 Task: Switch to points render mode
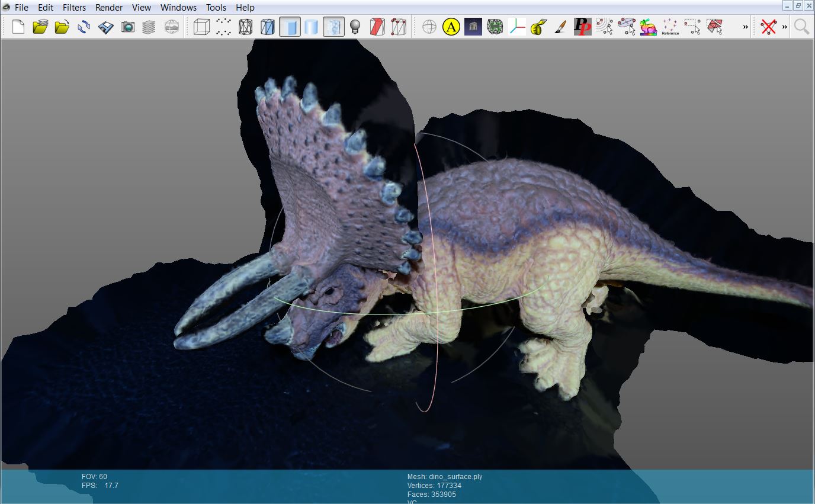click(224, 27)
